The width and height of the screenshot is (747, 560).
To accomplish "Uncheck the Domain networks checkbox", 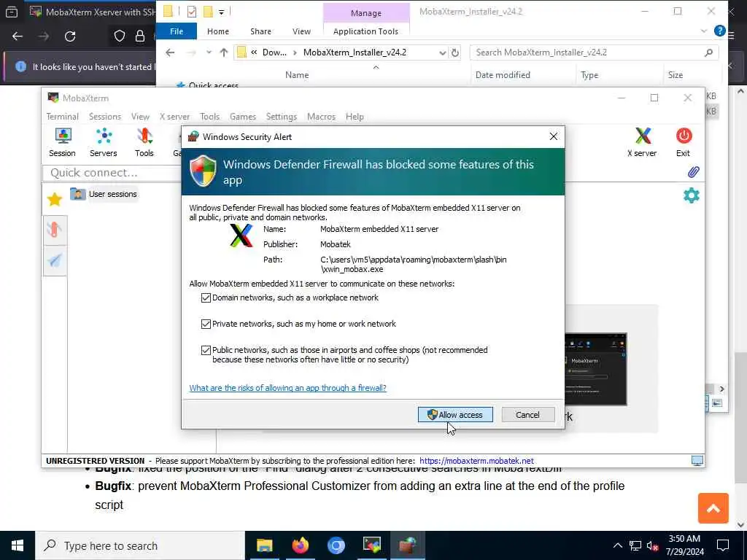I will 206,297.
